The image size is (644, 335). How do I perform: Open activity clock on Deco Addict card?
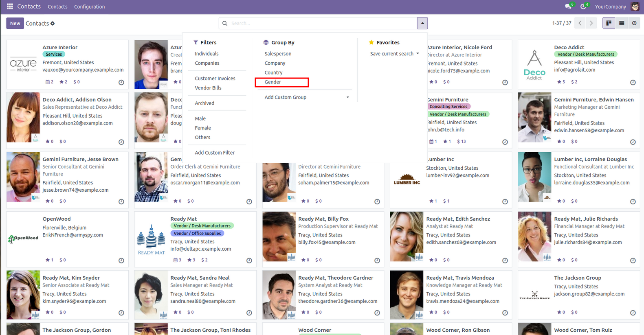pyautogui.click(x=633, y=82)
